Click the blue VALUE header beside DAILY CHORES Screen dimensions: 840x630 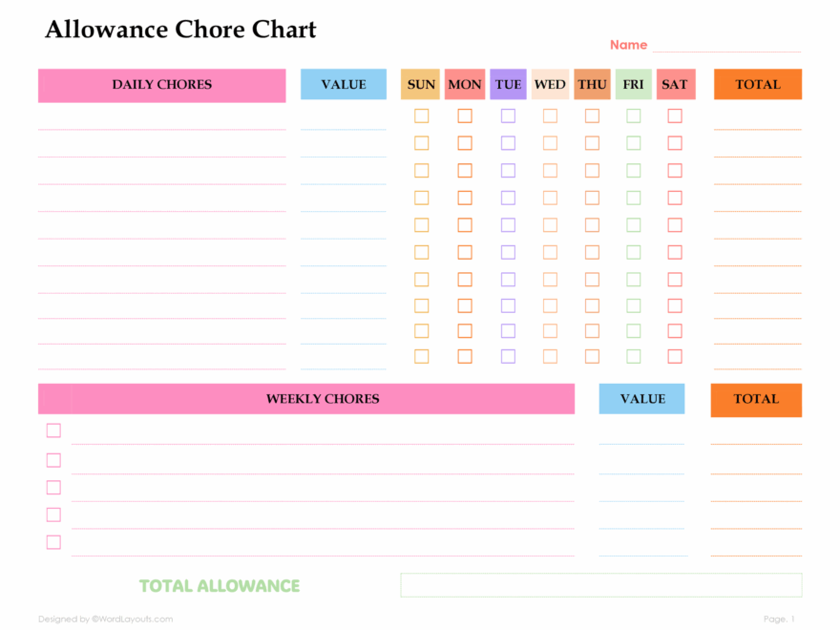point(344,85)
